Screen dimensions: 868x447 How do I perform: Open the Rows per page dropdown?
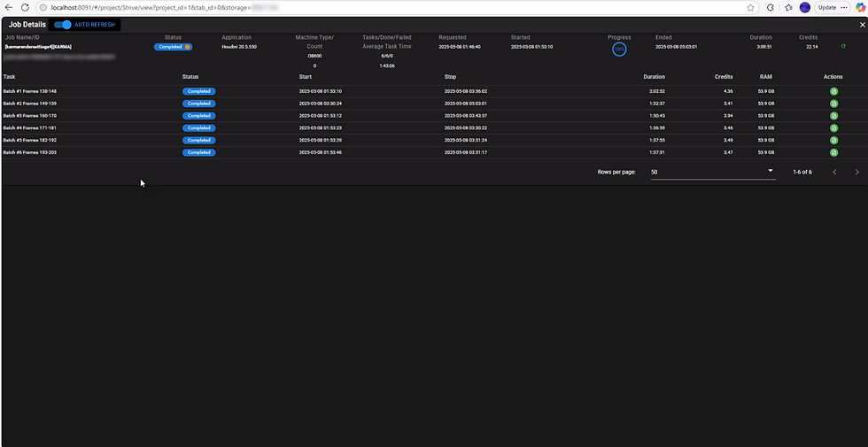click(713, 172)
